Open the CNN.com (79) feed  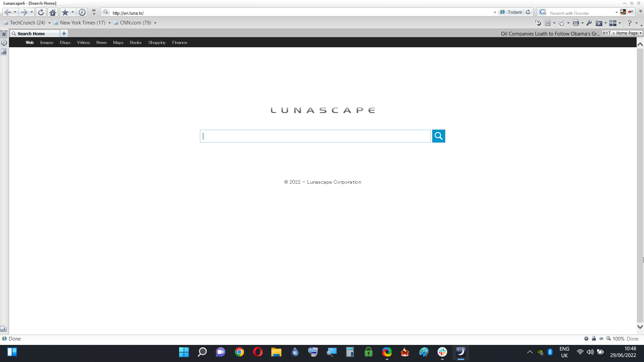pyautogui.click(x=132, y=23)
